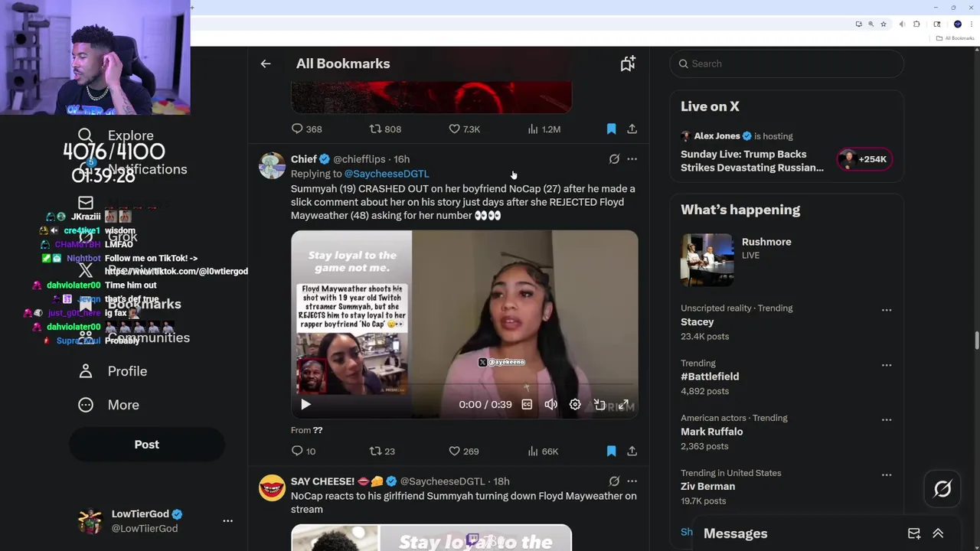Go back with the arrow beside All Bookmarks
The image size is (980, 551).
point(266,64)
